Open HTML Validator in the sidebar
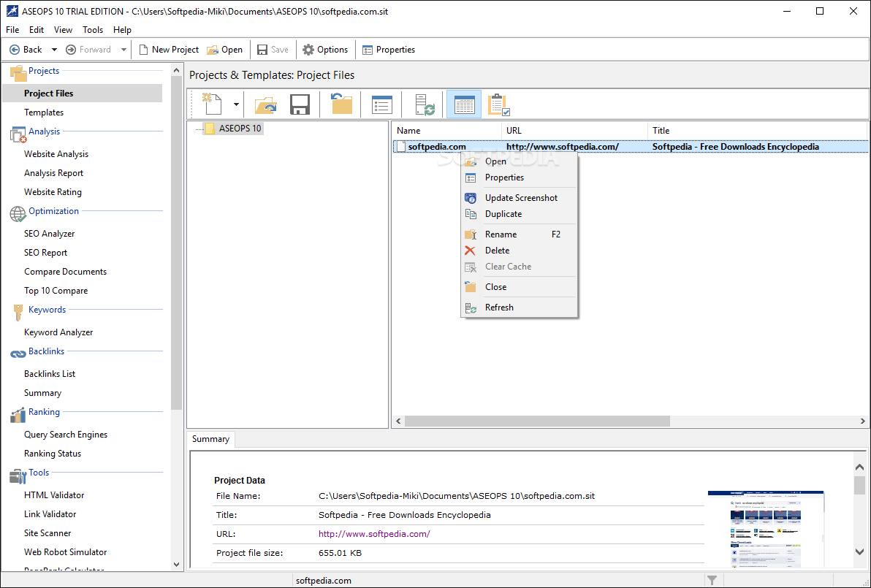 54,495
